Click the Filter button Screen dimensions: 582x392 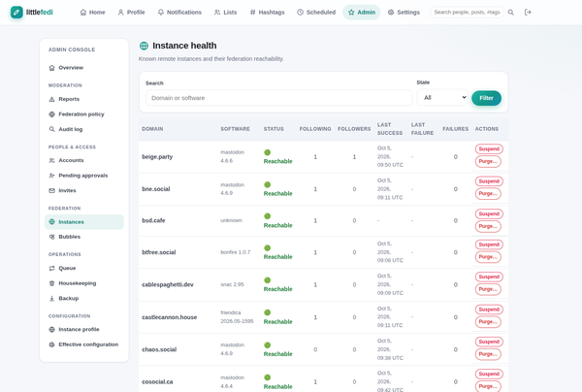pos(486,98)
